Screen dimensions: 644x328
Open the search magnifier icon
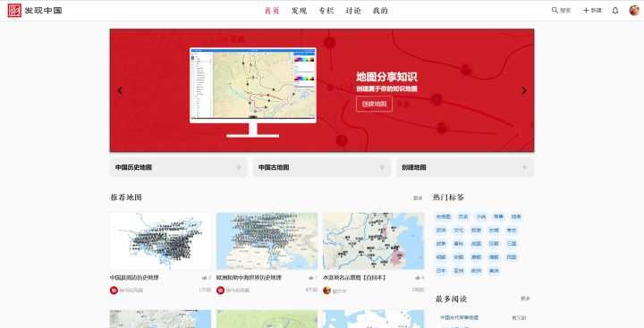[555, 10]
